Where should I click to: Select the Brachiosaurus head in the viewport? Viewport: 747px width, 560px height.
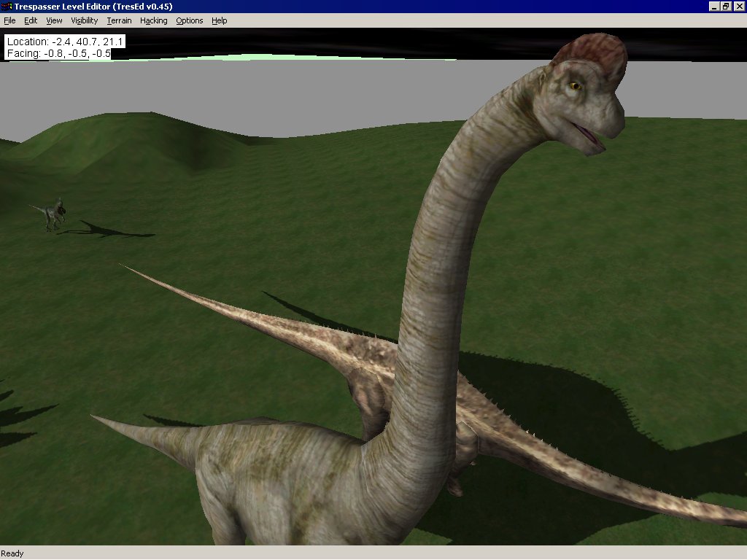click(x=581, y=96)
